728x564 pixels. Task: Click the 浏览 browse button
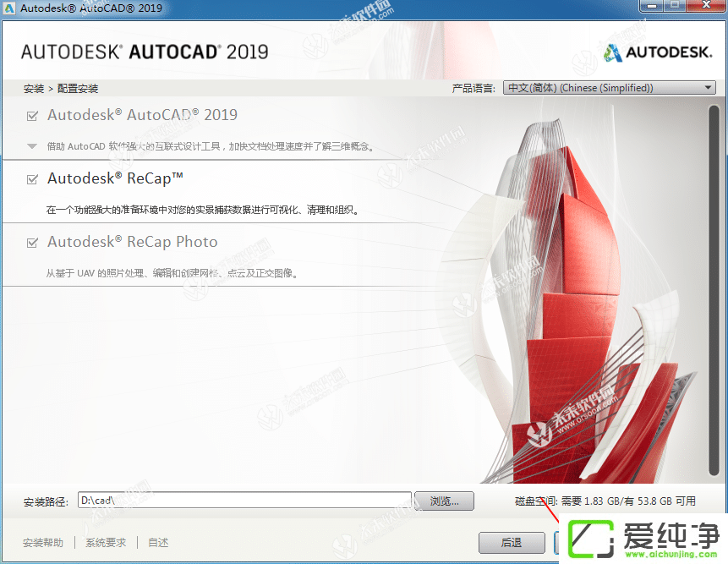click(x=444, y=501)
